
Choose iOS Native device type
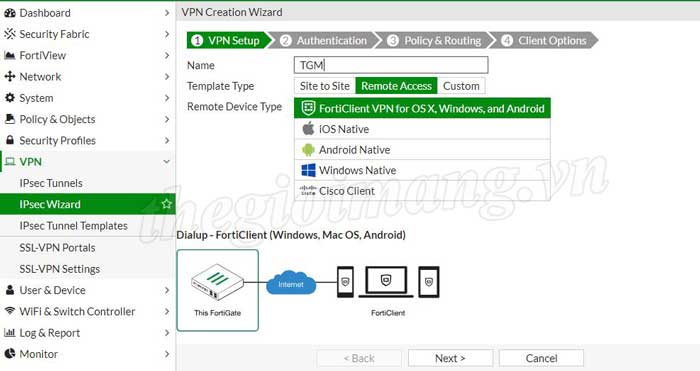[422, 129]
